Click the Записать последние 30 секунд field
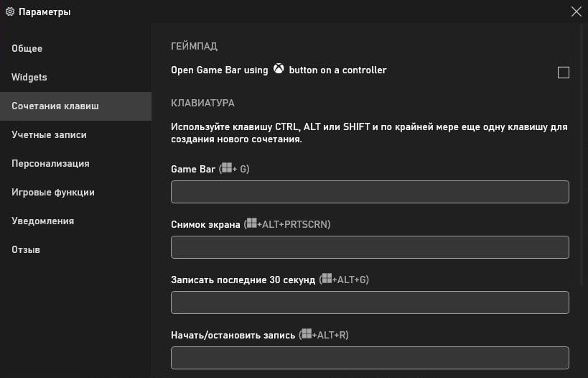Screen dimensions: 588x378 [x=370, y=303]
